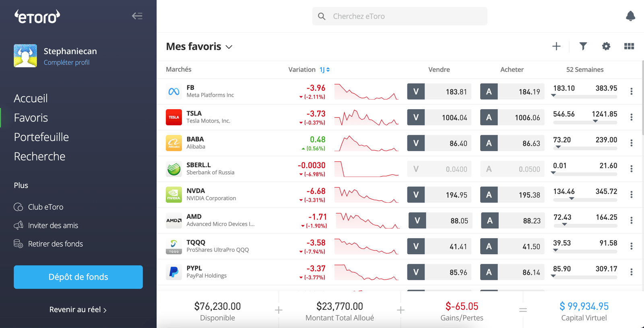Click the Club eToro icon
Screen dimensions: 644x328
pyautogui.click(x=19, y=207)
